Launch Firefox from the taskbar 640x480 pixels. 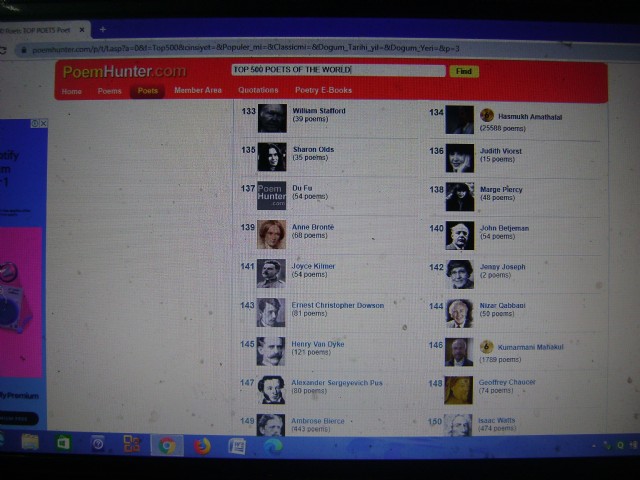pyautogui.click(x=202, y=445)
